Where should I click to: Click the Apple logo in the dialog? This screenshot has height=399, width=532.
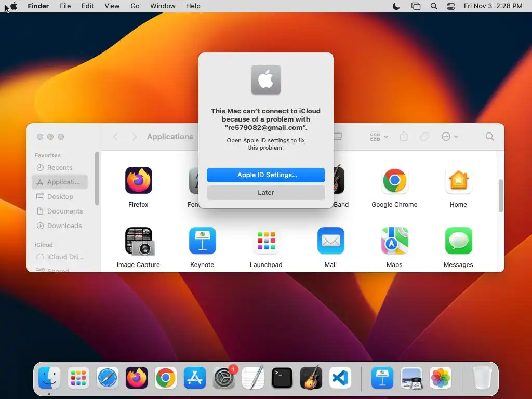click(x=265, y=80)
